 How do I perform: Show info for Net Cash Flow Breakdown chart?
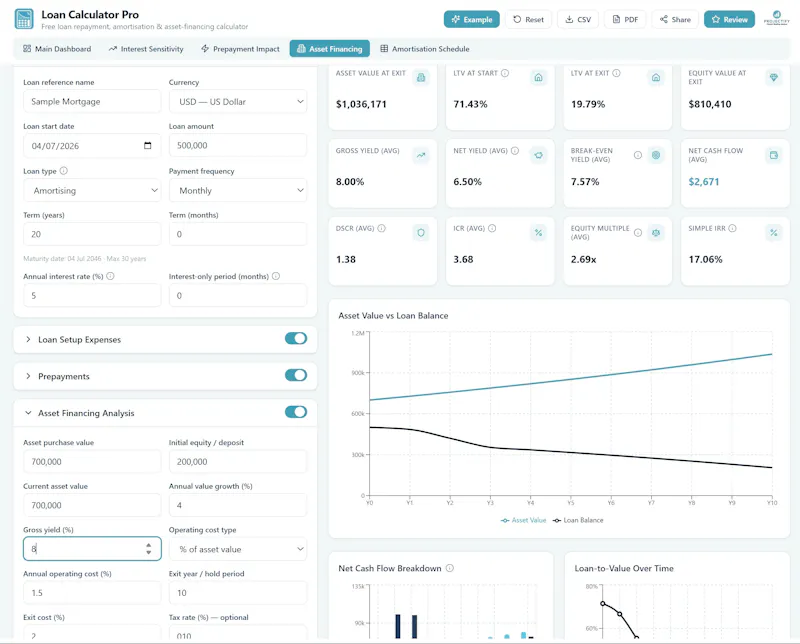click(x=449, y=568)
